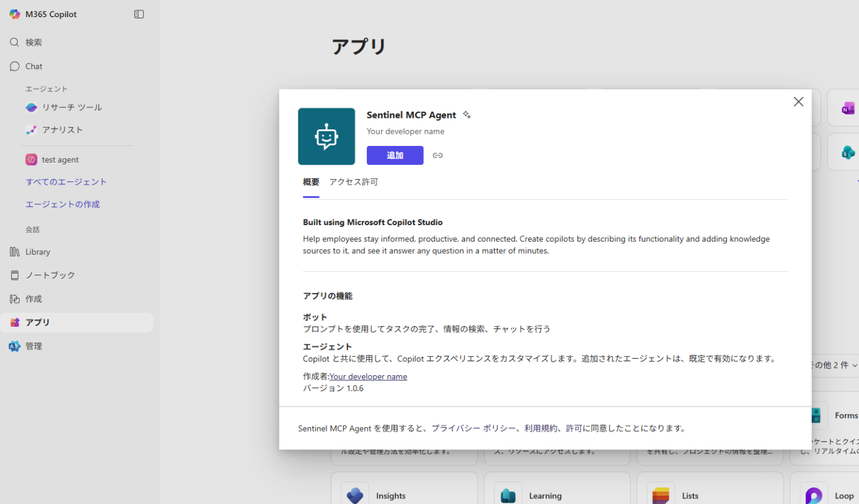The height and width of the screenshot is (504, 859).
Task: Click the Chat bubble icon
Action: point(15,66)
